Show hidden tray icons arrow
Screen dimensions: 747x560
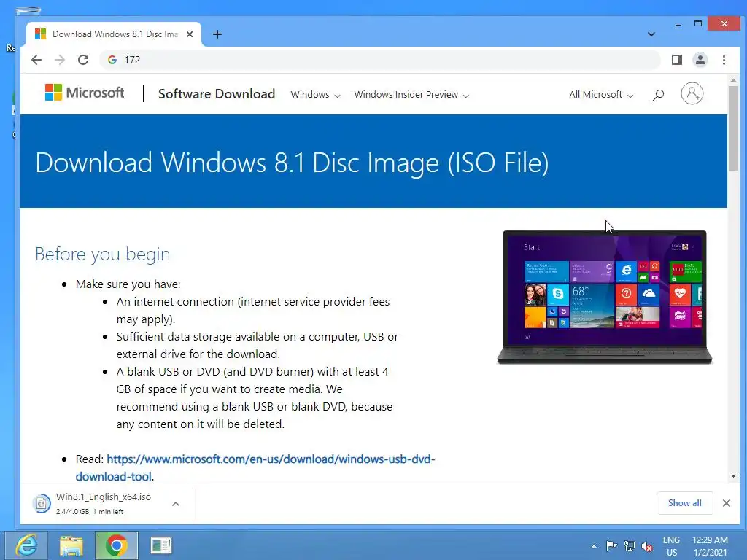click(x=594, y=546)
